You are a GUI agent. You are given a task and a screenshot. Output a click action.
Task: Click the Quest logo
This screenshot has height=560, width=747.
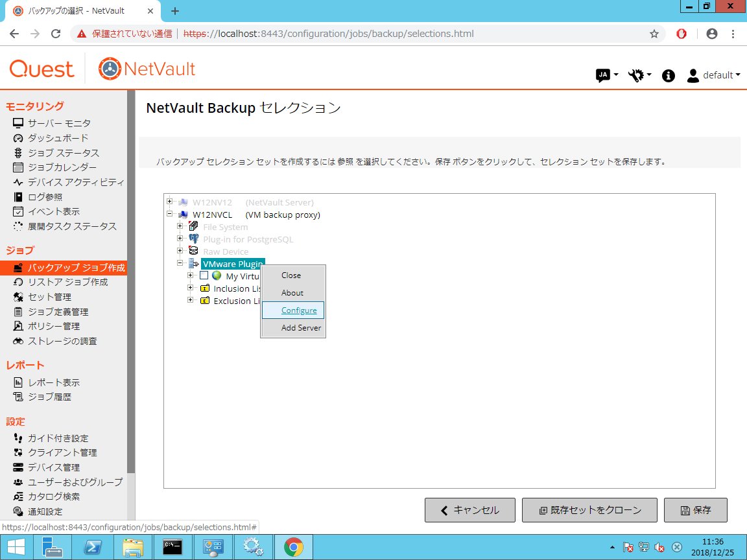pos(42,69)
